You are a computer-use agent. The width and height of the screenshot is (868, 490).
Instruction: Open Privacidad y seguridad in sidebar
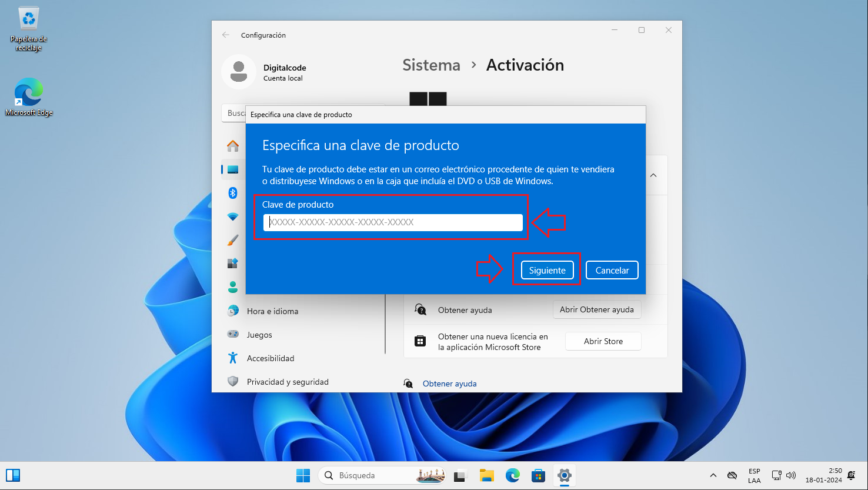(288, 382)
